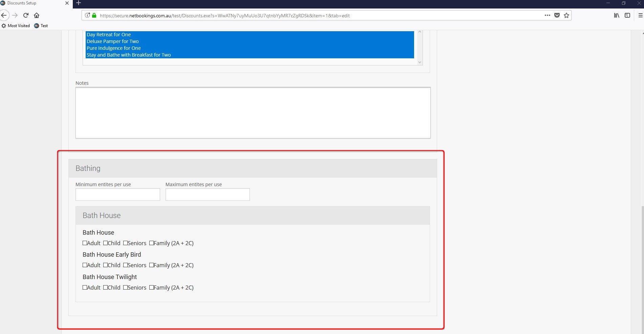Go back to previous page
644x334 pixels.
click(4, 15)
